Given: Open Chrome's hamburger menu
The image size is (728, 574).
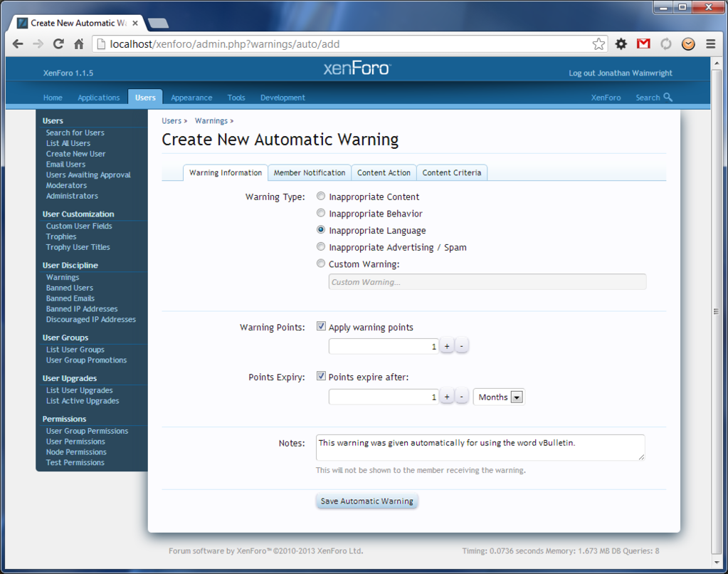Looking at the screenshot, I should 710,44.
